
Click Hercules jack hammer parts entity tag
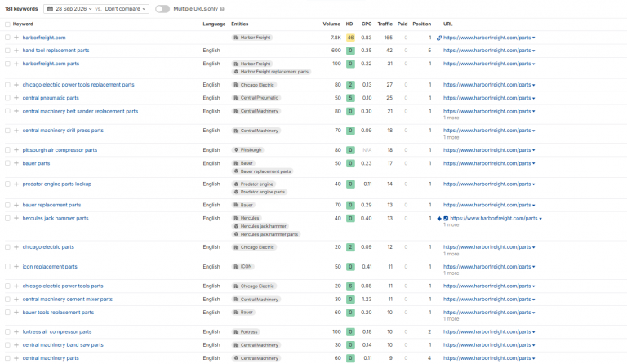point(266,234)
